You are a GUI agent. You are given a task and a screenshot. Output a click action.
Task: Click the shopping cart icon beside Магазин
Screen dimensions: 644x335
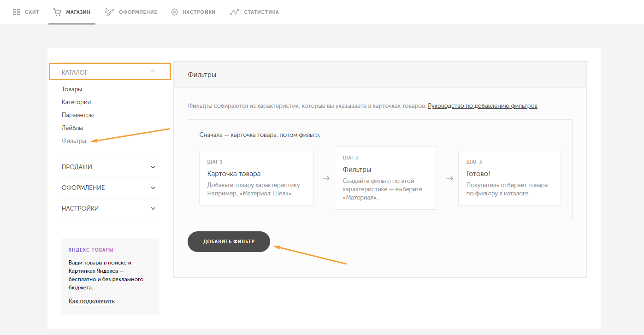[x=57, y=12]
